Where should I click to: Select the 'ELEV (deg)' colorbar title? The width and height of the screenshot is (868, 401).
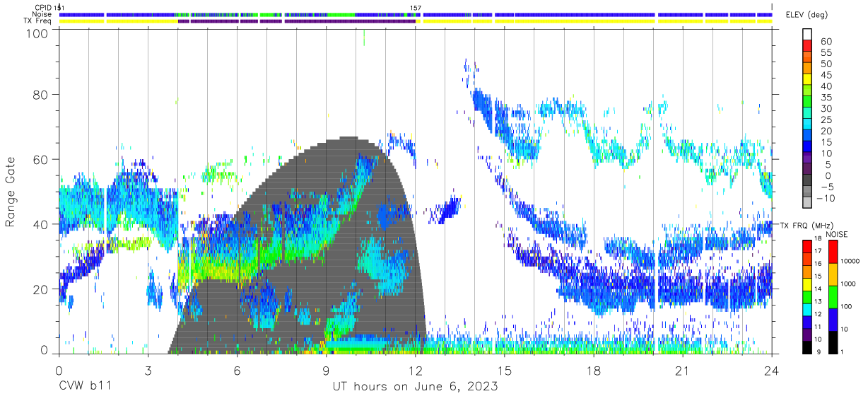(807, 15)
